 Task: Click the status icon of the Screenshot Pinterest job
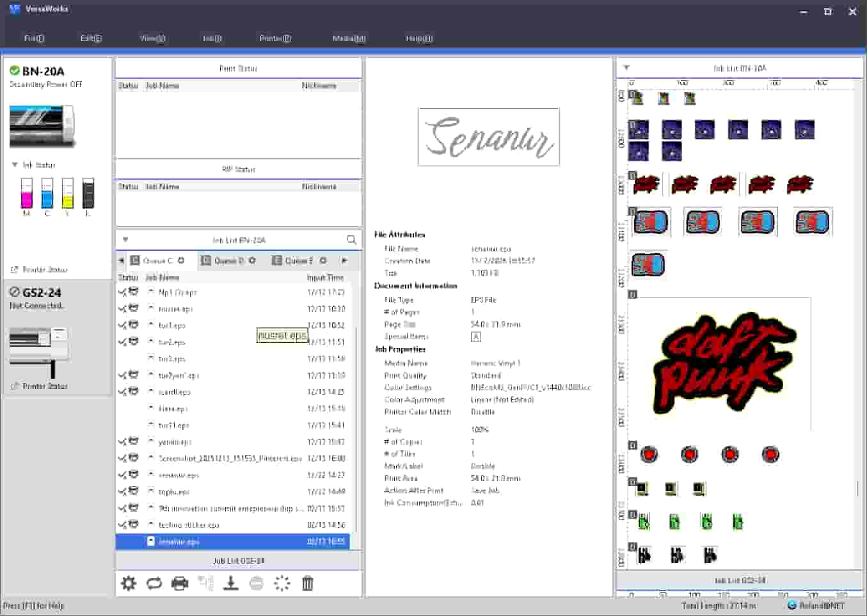click(x=129, y=458)
